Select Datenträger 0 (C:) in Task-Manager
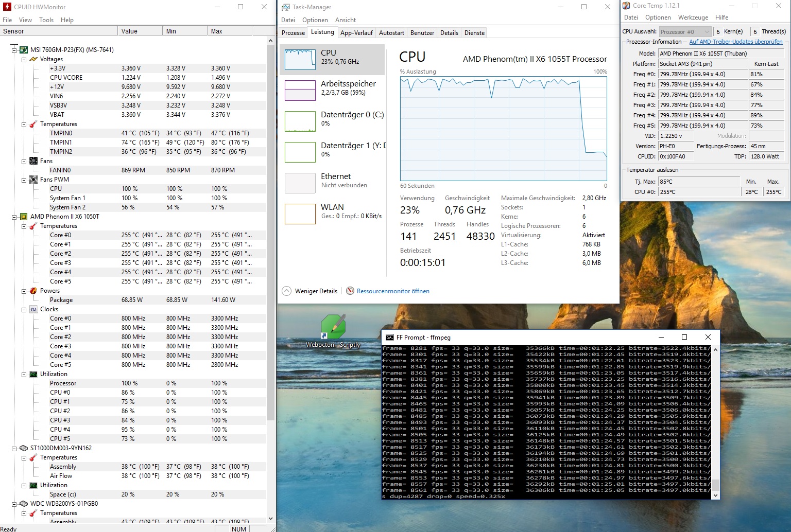 332,121
